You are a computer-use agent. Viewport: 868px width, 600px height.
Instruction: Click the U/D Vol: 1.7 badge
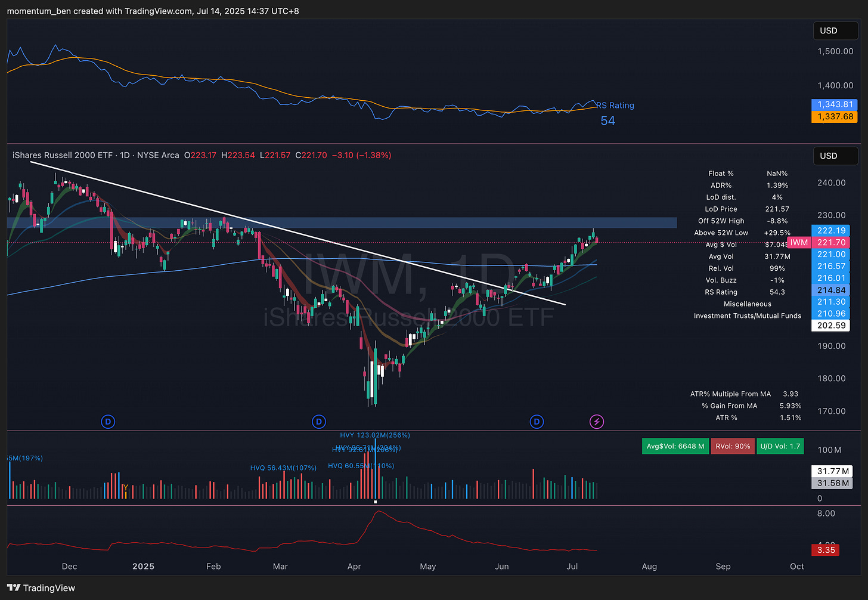pos(780,446)
